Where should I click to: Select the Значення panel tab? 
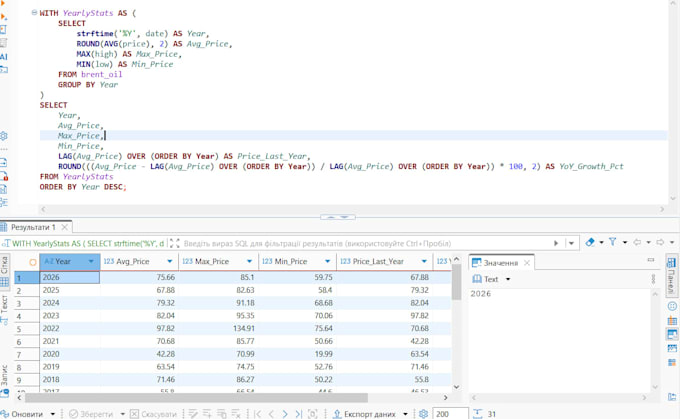[500, 262]
